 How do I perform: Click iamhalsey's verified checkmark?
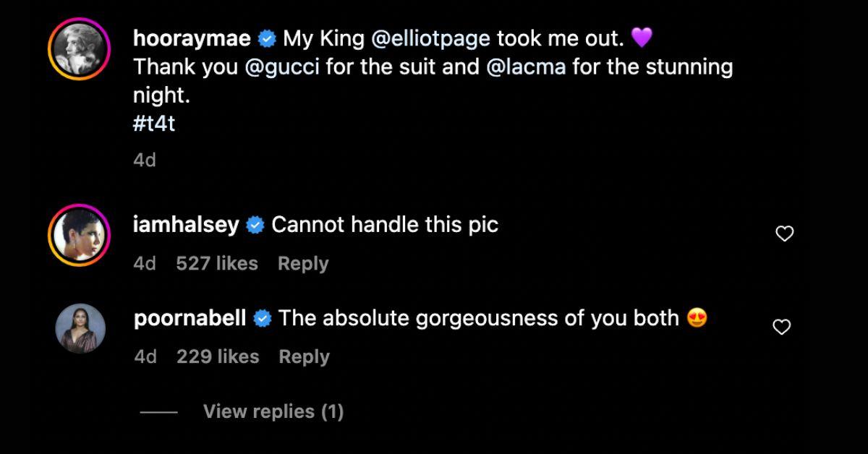coord(252,224)
